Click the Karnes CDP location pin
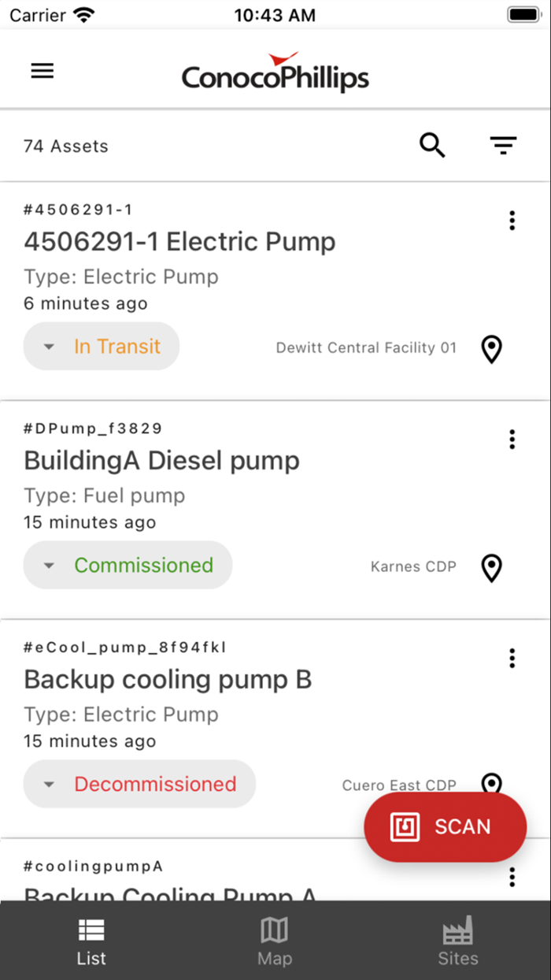 point(491,568)
